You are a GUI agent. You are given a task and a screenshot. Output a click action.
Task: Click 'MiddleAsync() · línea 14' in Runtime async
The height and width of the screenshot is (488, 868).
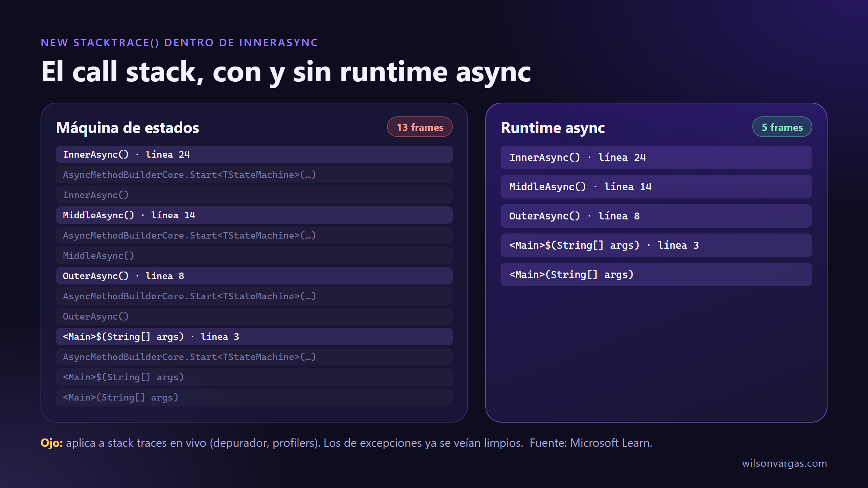(x=656, y=187)
